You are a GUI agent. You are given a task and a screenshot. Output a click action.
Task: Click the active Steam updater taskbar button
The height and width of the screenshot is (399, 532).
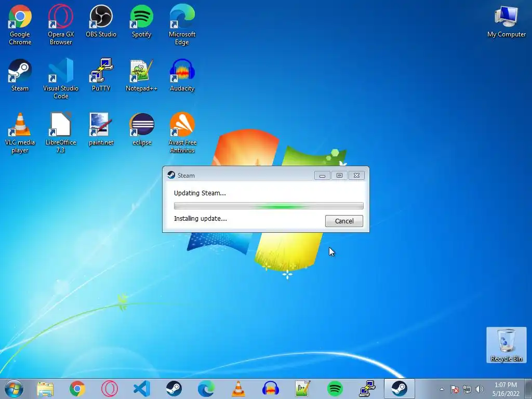(x=400, y=389)
